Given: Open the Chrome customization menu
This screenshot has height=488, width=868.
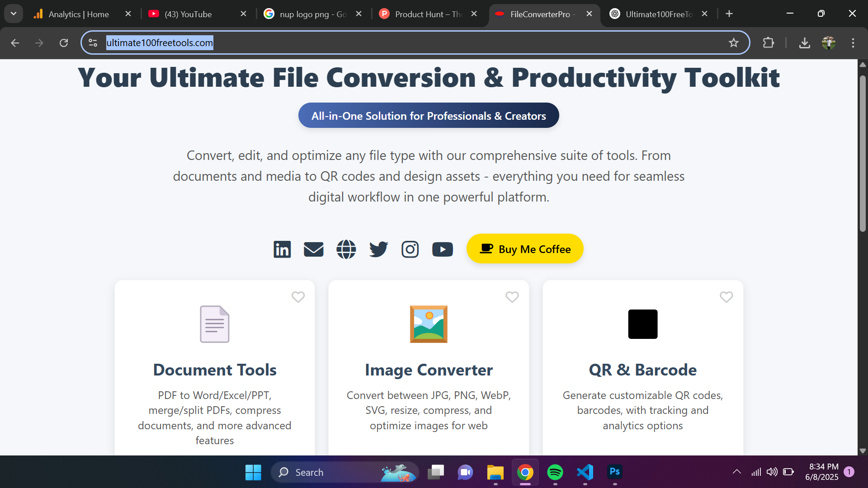Looking at the screenshot, I should (x=854, y=43).
